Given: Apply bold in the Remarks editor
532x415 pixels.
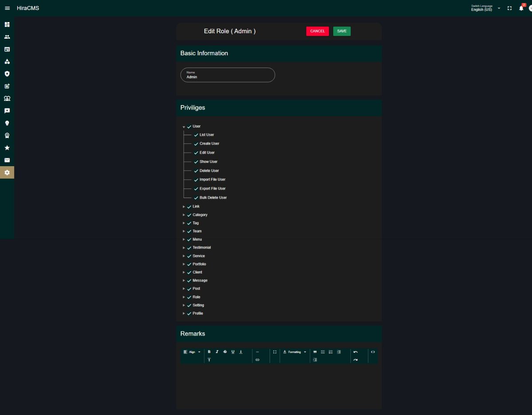Looking at the screenshot, I should pos(209,352).
